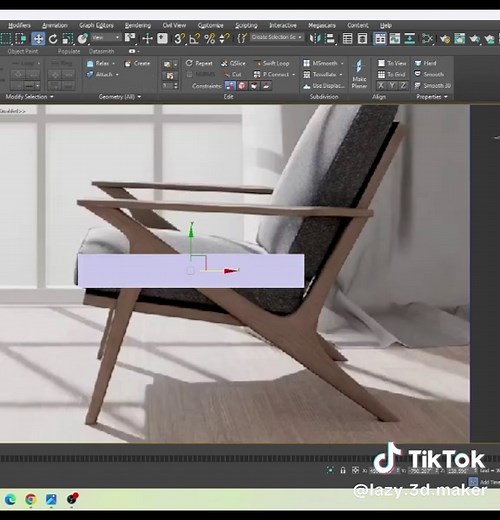
Task: Choose the rectangular selection region tool
Action: tap(6, 39)
